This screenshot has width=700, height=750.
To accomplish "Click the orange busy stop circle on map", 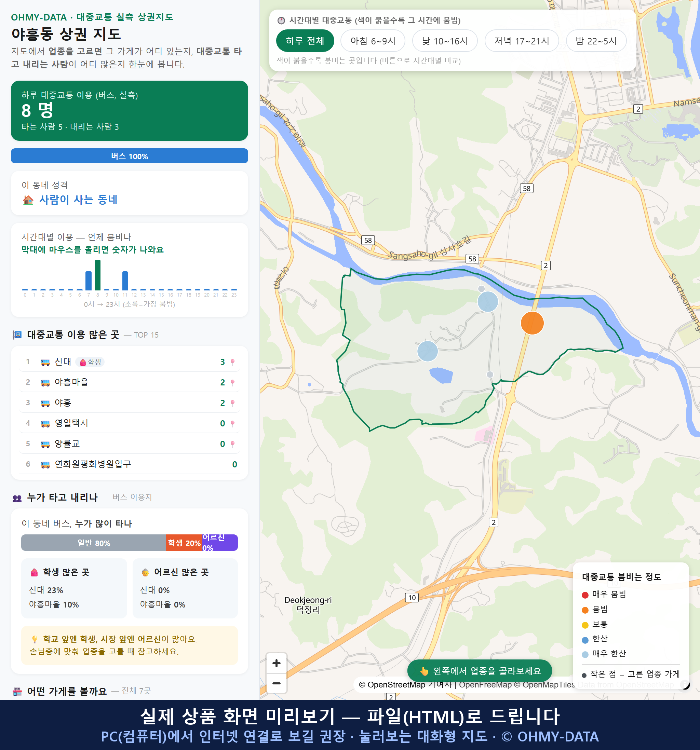I will (532, 323).
